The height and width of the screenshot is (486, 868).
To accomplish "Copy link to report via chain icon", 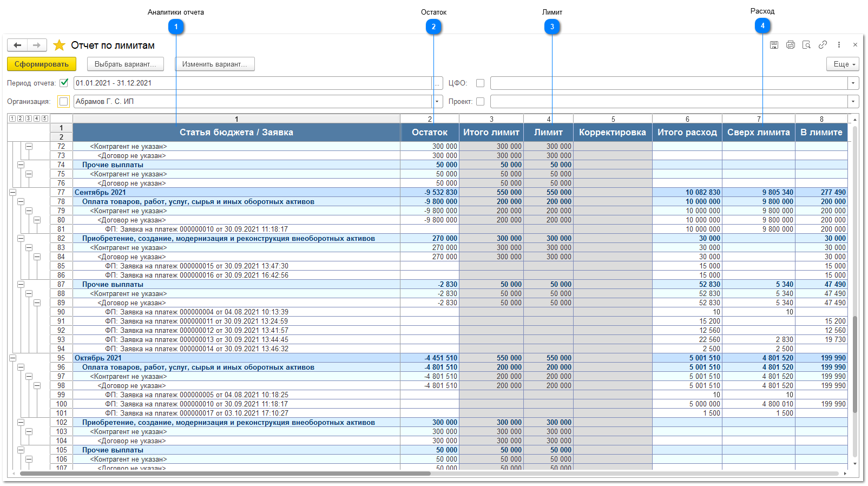I will point(823,45).
